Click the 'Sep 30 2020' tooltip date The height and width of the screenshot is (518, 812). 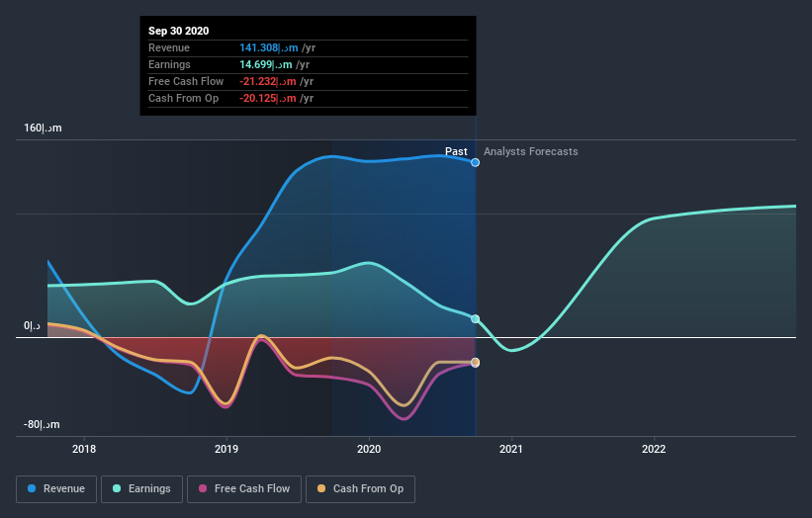coord(179,31)
